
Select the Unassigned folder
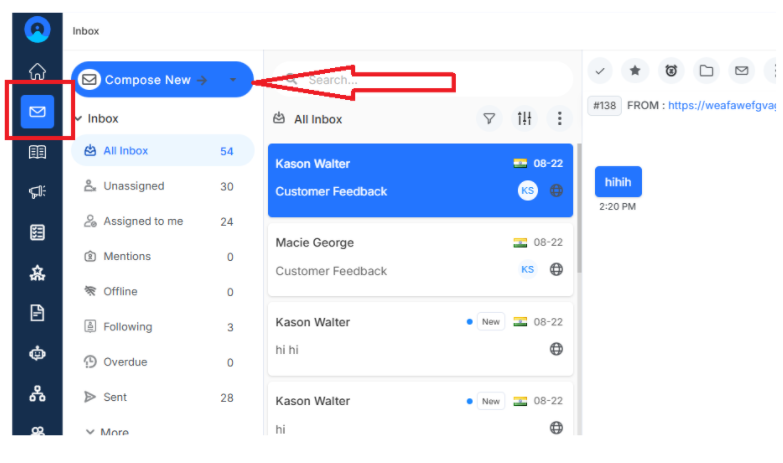162,186
